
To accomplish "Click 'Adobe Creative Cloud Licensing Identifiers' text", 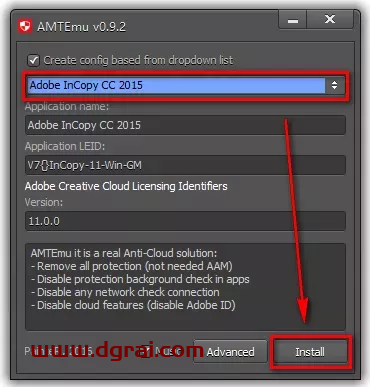I will click(126, 186).
